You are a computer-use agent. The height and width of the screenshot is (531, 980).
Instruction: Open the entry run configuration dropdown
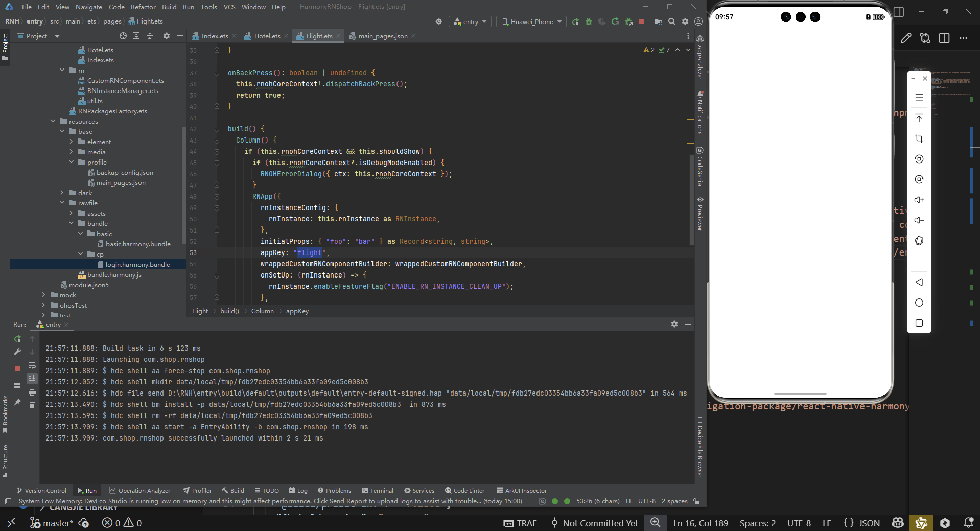[470, 22]
